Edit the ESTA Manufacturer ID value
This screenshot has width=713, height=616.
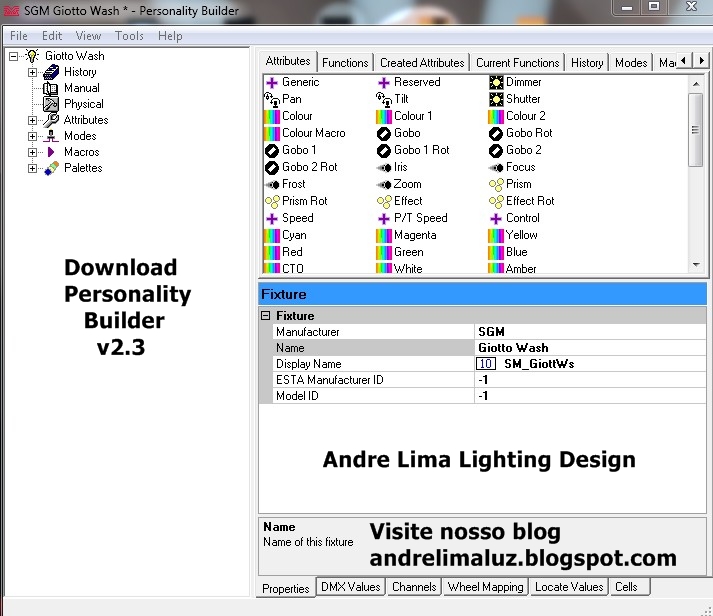pos(590,380)
